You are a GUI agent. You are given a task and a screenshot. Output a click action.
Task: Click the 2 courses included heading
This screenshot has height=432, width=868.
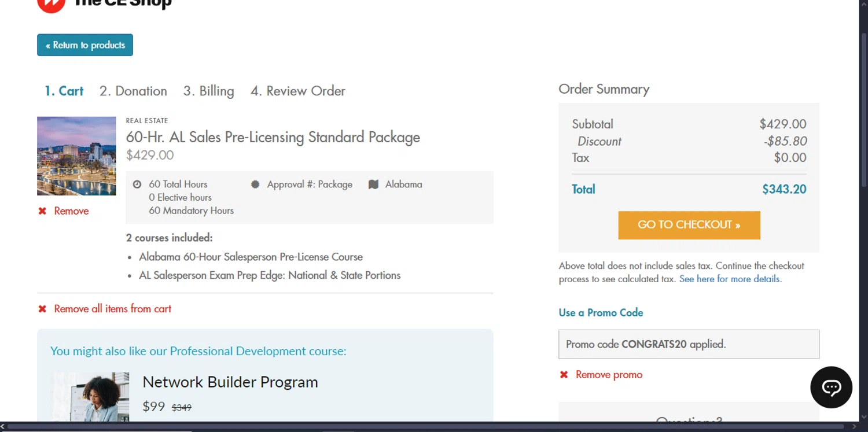(x=170, y=238)
